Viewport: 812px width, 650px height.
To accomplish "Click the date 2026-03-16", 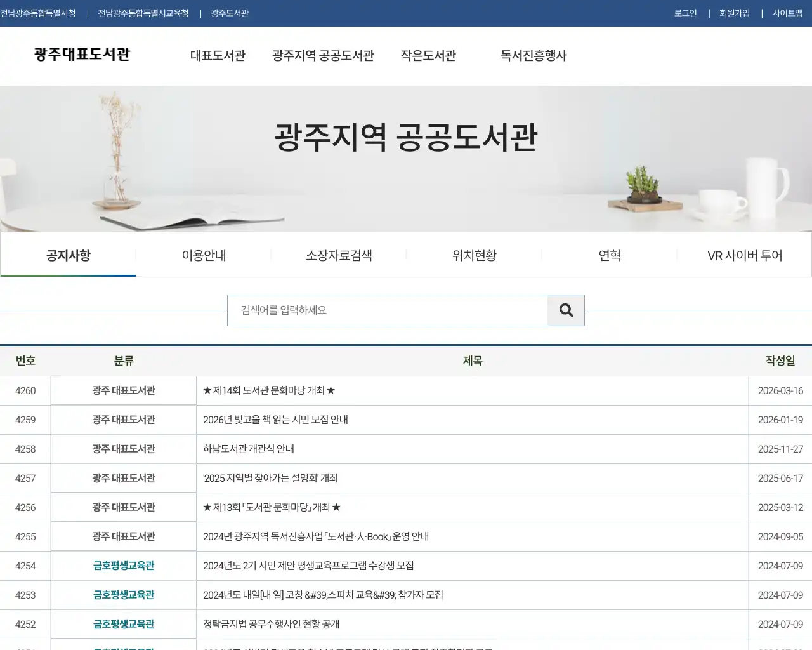I will pyautogui.click(x=780, y=390).
